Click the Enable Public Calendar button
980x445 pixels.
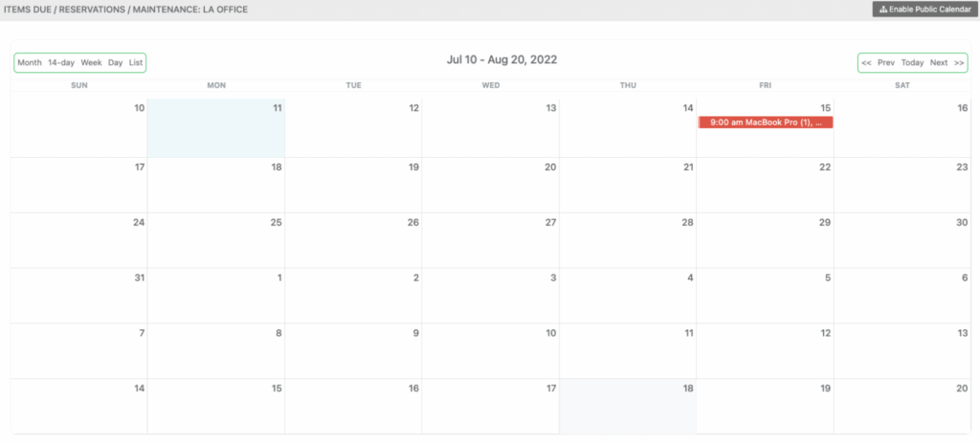pyautogui.click(x=924, y=10)
